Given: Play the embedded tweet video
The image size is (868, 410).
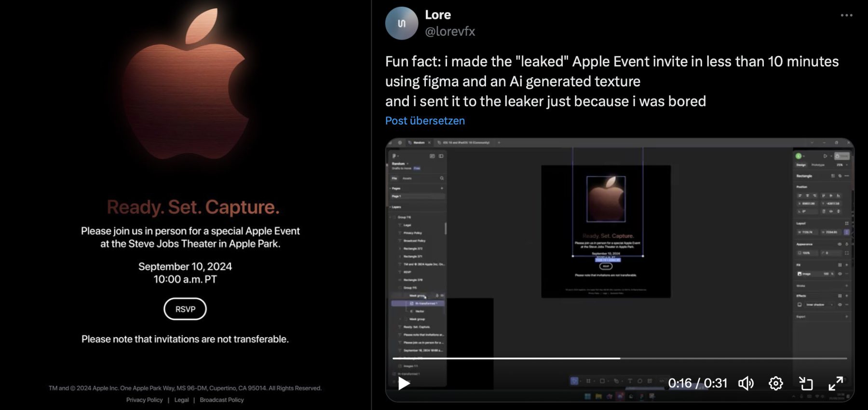Looking at the screenshot, I should click(x=404, y=383).
